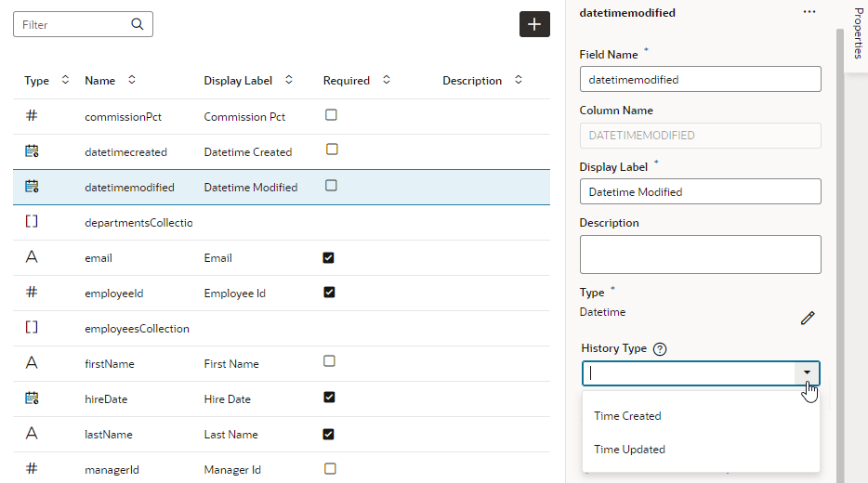The height and width of the screenshot is (483, 868).
Task: Click the pencil icon to edit Type
Action: (808, 318)
